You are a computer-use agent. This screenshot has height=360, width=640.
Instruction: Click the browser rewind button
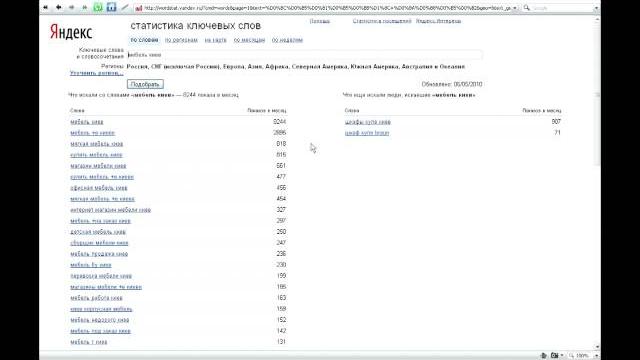[45, 7]
